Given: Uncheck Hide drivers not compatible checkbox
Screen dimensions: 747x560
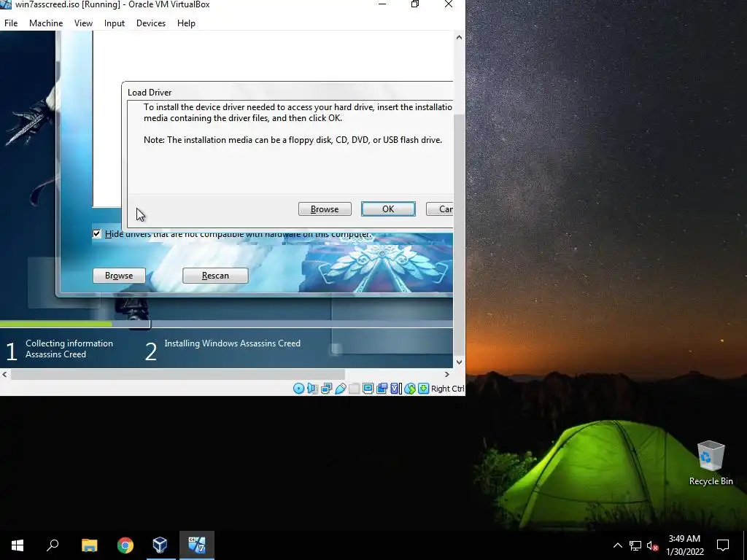Looking at the screenshot, I should pyautogui.click(x=97, y=233).
